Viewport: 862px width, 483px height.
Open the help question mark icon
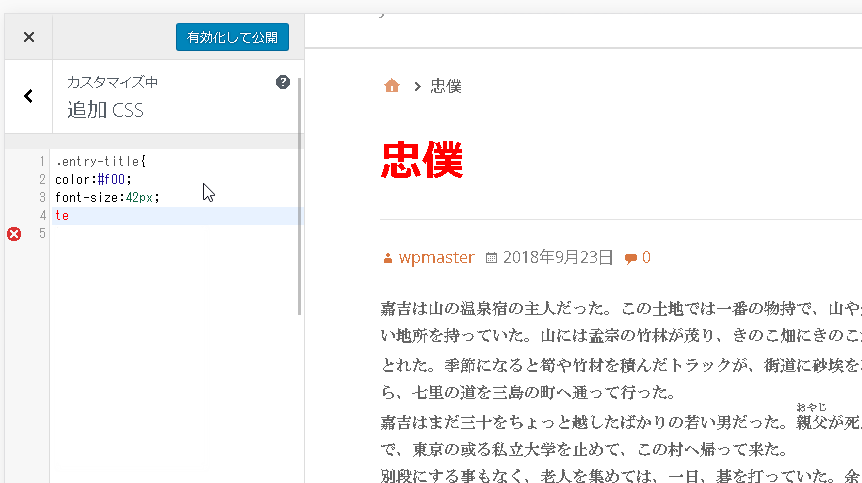283,82
